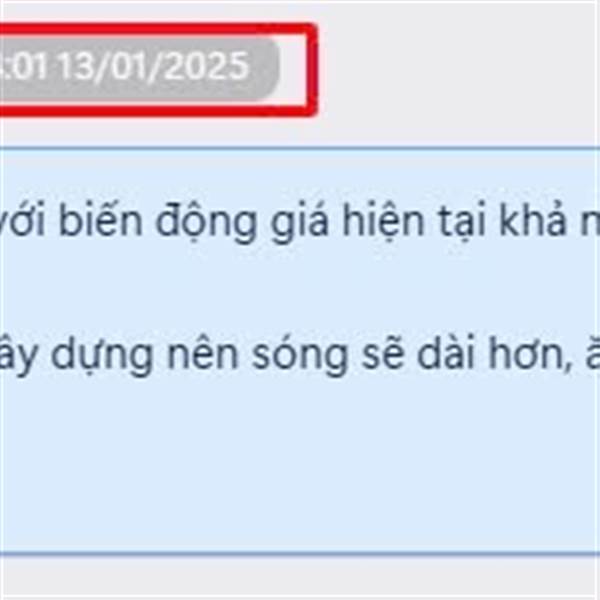Screen dimensions: 600x600
Task: Click the 13/01/2025 date timestamp pill
Action: (x=139, y=68)
